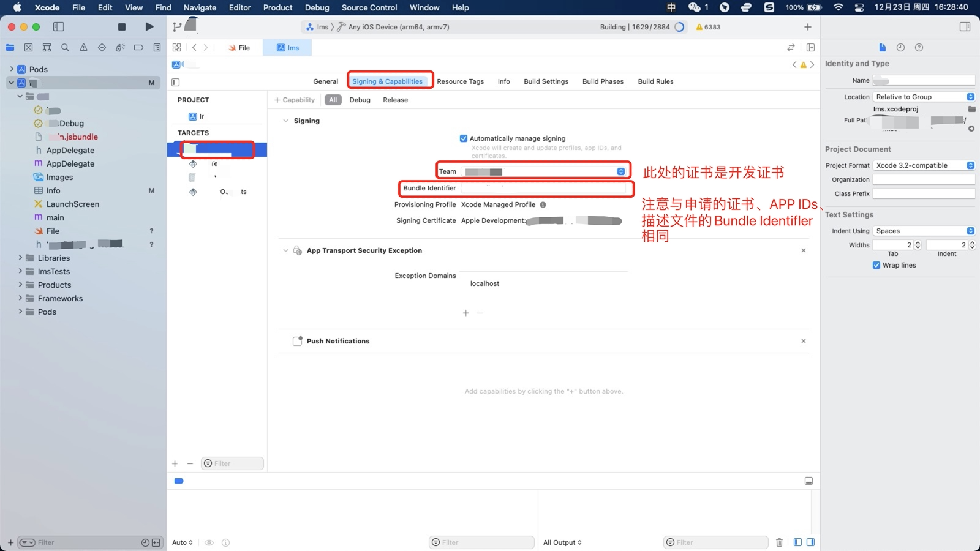Hide the project and targets list
The height and width of the screenshot is (551, 980).
coord(176,82)
